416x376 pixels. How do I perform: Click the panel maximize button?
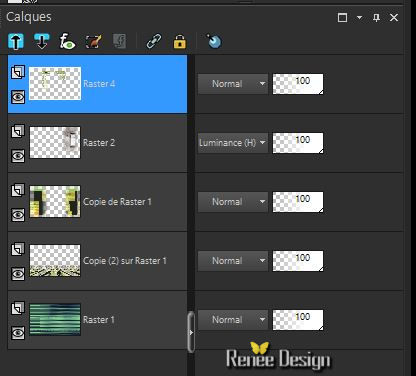pos(342,17)
